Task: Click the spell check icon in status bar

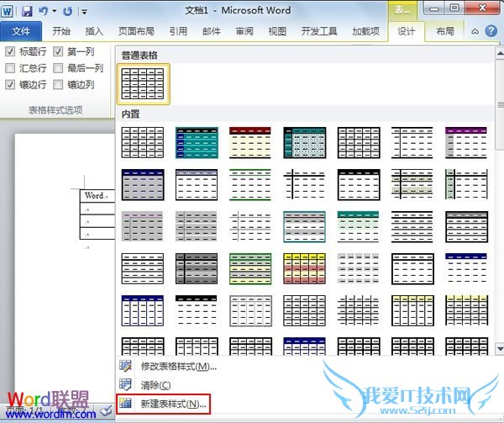Action: (x=106, y=410)
